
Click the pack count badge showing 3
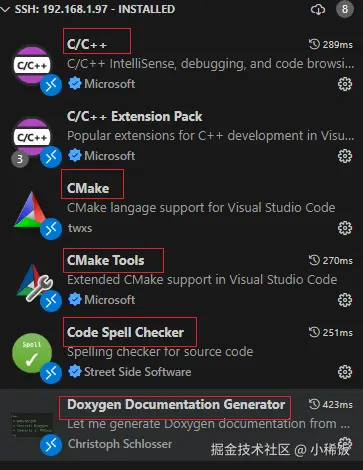[x=20, y=159]
